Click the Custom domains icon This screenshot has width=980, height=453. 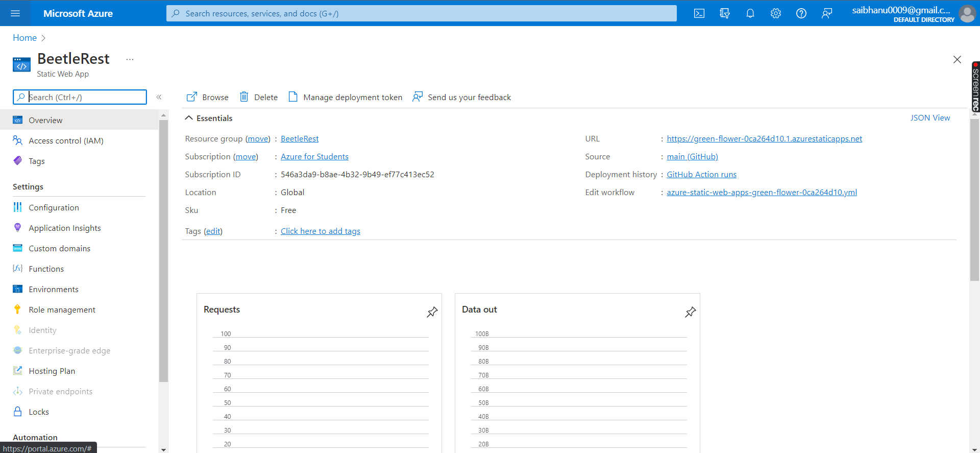(17, 248)
